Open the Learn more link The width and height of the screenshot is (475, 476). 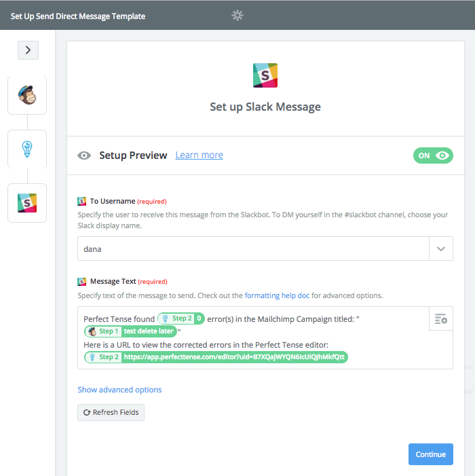click(199, 155)
